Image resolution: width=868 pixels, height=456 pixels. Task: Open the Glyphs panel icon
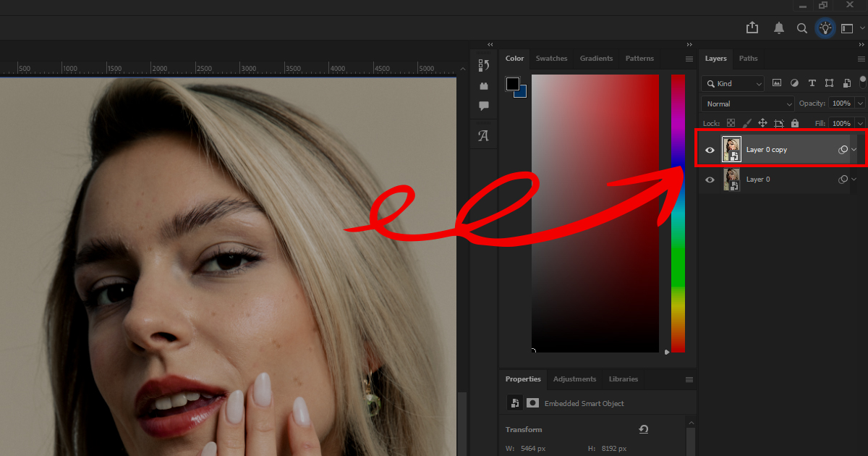coord(484,135)
